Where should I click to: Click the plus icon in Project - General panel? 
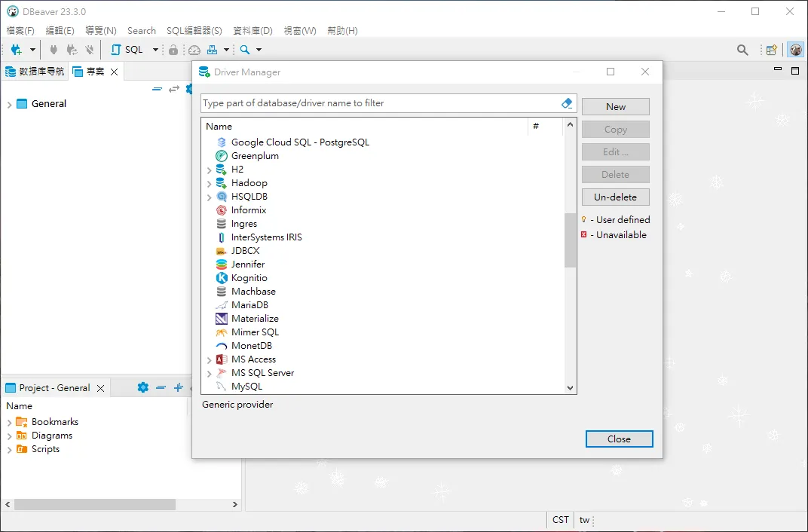click(179, 387)
